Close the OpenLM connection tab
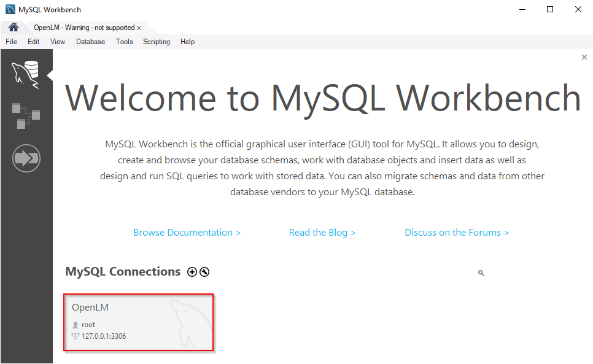This screenshot has height=364, width=593. 139,28
